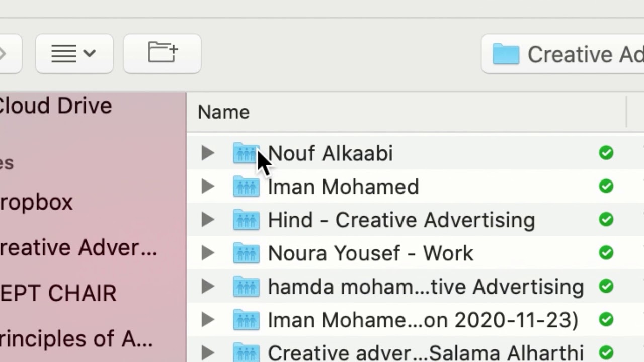
Task: Select Creative adver...Salama Alharthi folder icon
Action: click(x=246, y=352)
